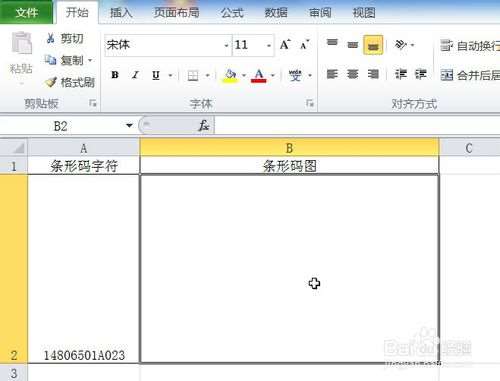
Task: Apply the yellow fill color bucket
Action: (230, 75)
